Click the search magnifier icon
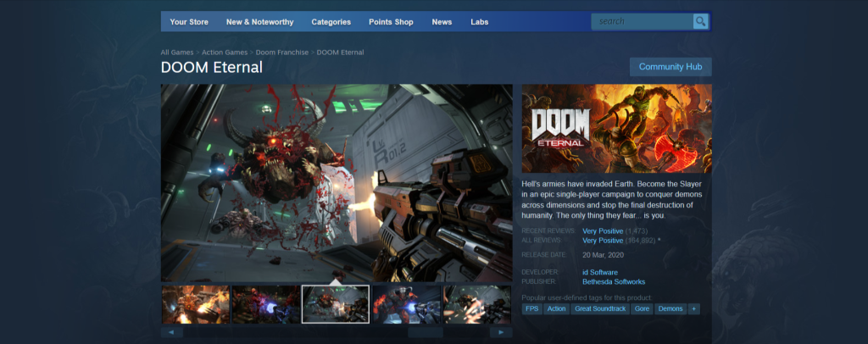 point(700,21)
